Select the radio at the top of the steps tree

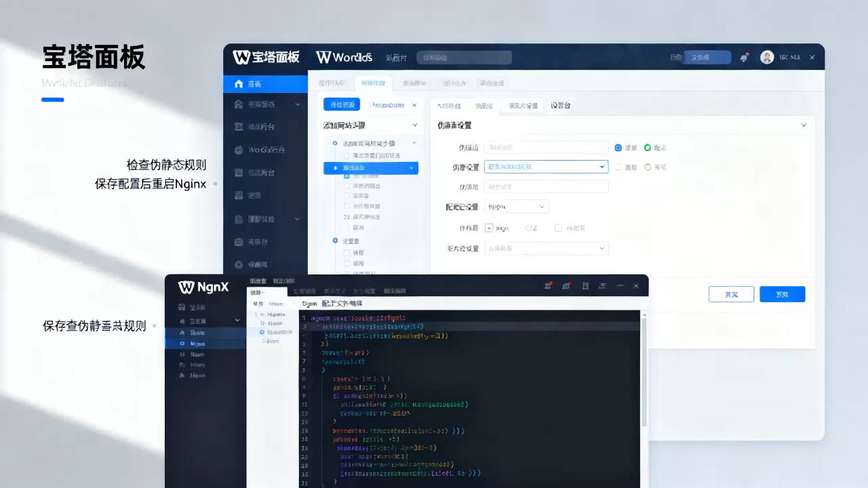point(335,144)
